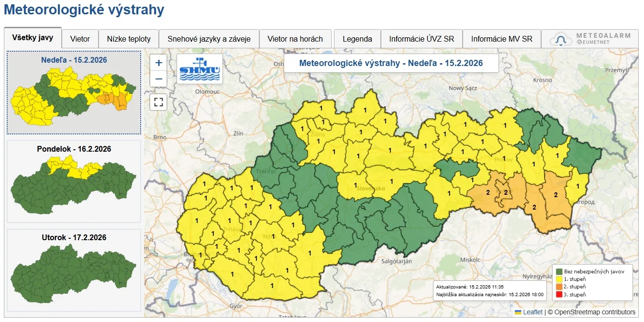Zoom out of the map
Viewport: 644px width, 322px height.
159,79
